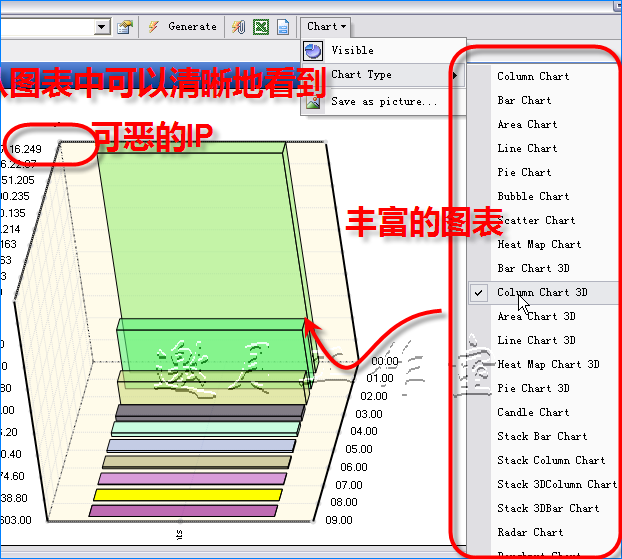Select Pie Chart type

(x=524, y=172)
